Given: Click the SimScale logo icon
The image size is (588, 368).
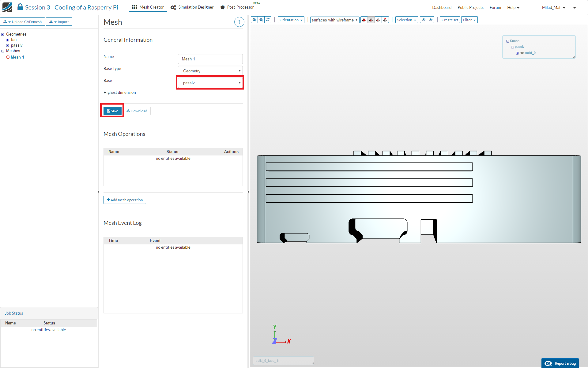Looking at the screenshot, I should point(7,7).
